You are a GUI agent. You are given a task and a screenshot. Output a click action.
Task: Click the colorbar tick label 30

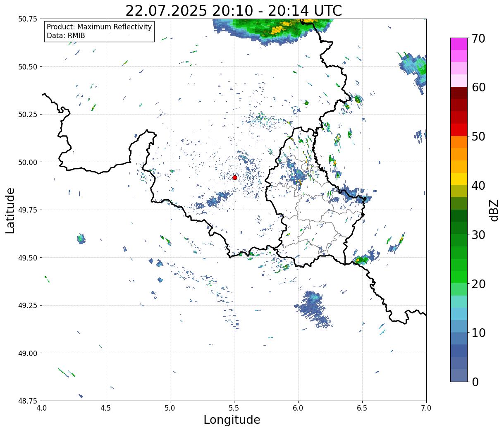[478, 234]
